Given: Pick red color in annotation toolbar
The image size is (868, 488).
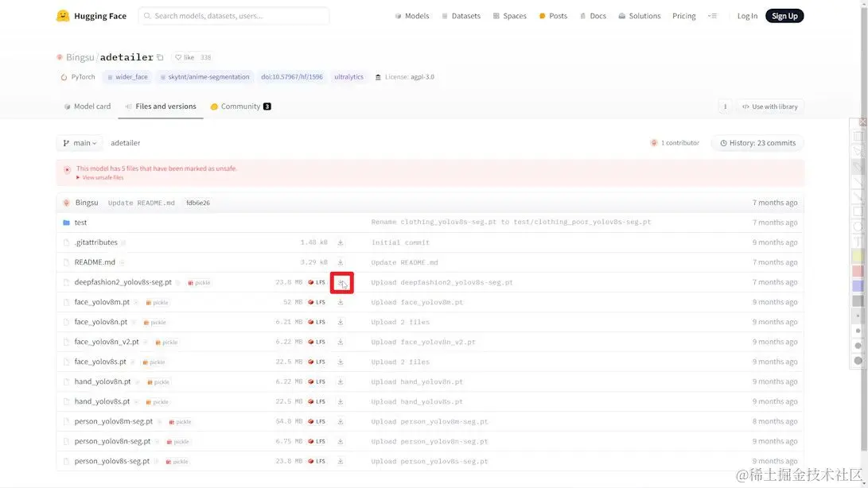Looking at the screenshot, I should coord(858,271).
